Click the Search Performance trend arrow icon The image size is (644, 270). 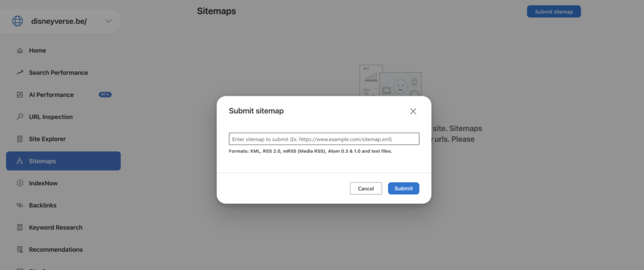pyautogui.click(x=20, y=72)
